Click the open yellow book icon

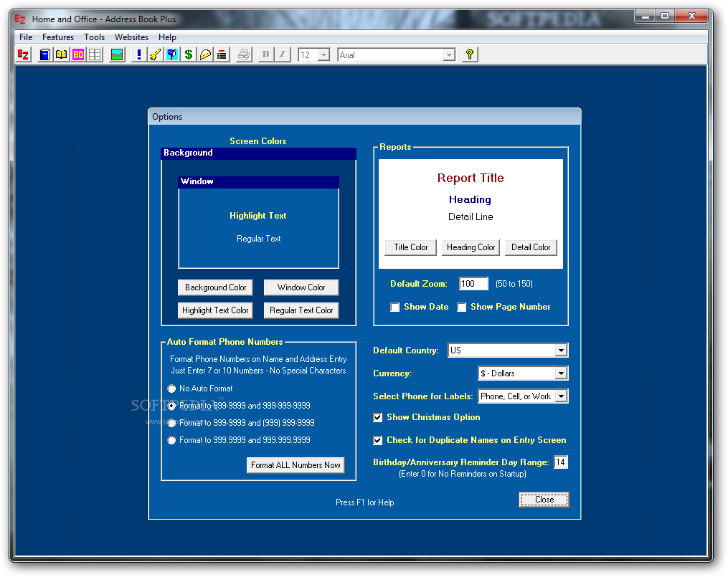[61, 54]
